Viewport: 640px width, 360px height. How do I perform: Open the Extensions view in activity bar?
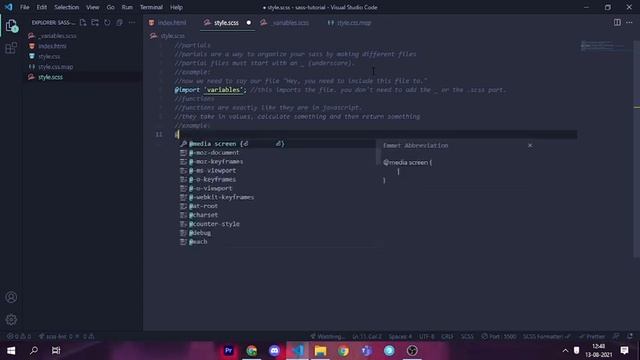pos(11,48)
